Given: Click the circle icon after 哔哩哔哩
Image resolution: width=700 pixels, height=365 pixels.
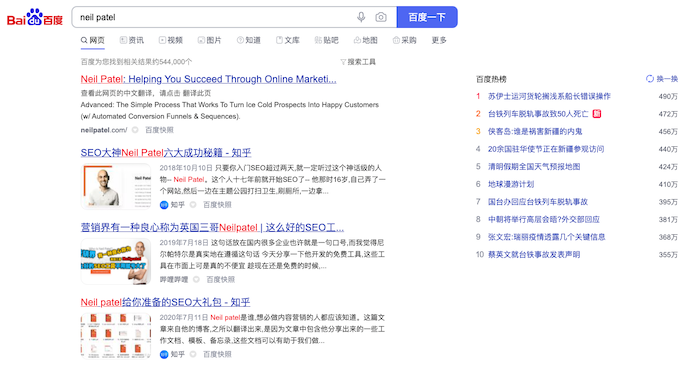Looking at the screenshot, I should (x=196, y=279).
